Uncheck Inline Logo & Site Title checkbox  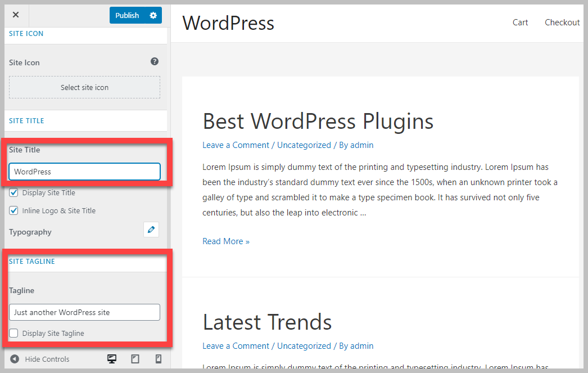tap(13, 210)
